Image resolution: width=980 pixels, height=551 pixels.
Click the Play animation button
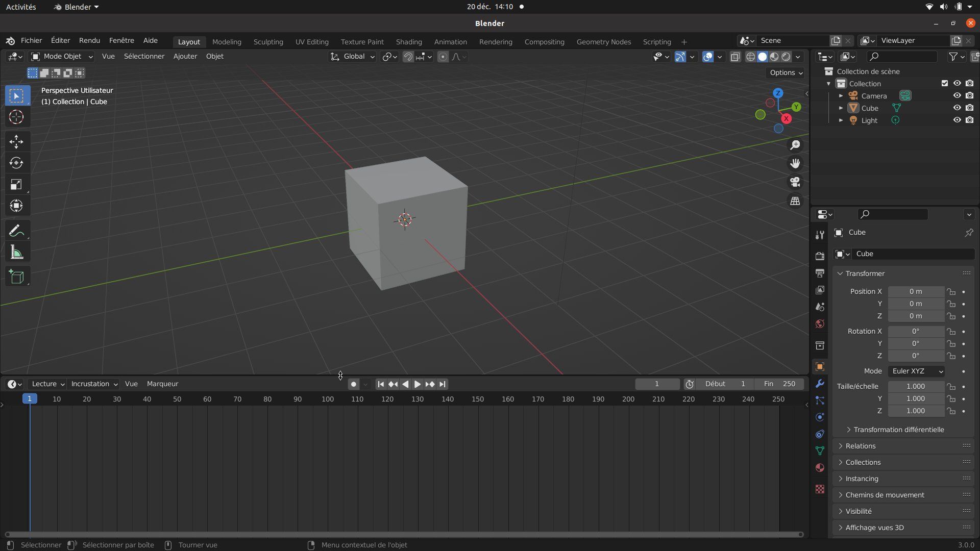point(417,384)
